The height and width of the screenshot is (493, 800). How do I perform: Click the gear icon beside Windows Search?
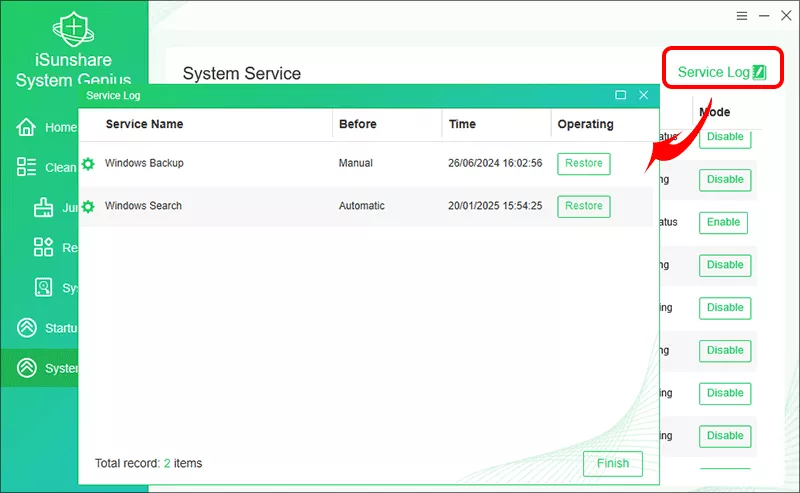click(88, 206)
